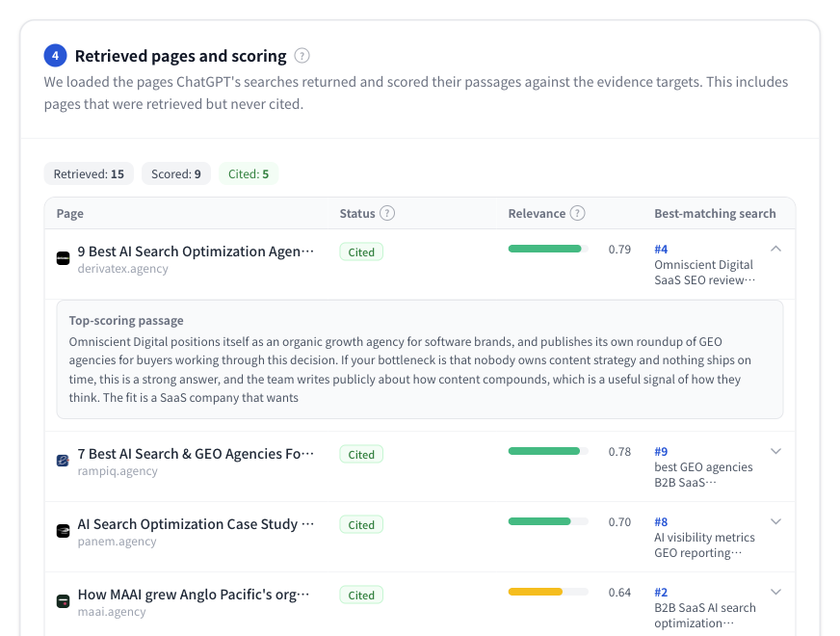
Task: Select the Cited: 5 filter chip
Action: pos(249,174)
